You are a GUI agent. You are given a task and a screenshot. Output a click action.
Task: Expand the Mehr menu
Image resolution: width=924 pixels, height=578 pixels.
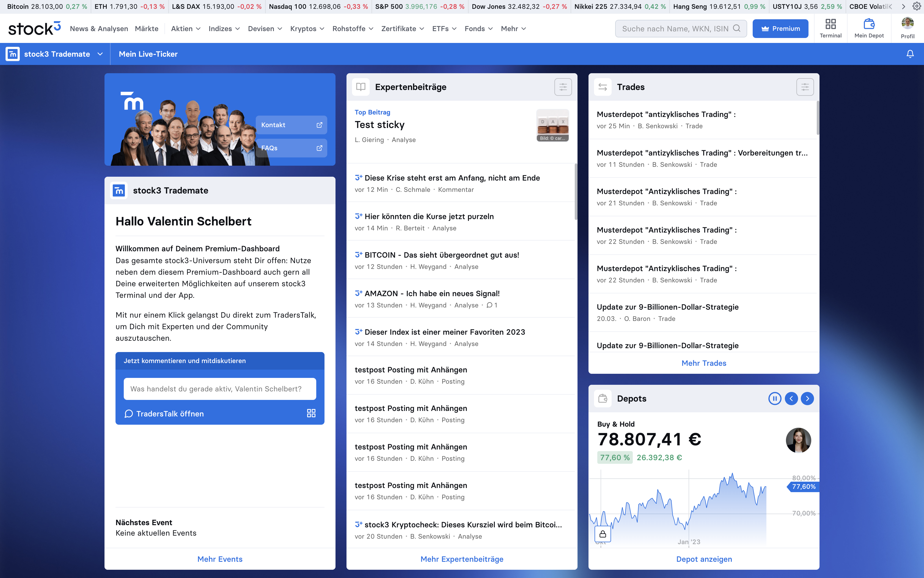pyautogui.click(x=513, y=29)
